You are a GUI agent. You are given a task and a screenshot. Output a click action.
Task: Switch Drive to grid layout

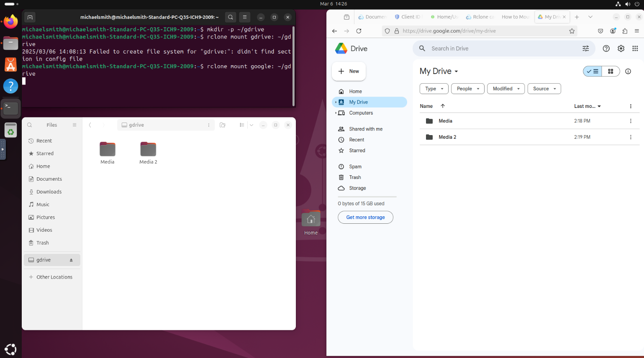pyautogui.click(x=611, y=72)
